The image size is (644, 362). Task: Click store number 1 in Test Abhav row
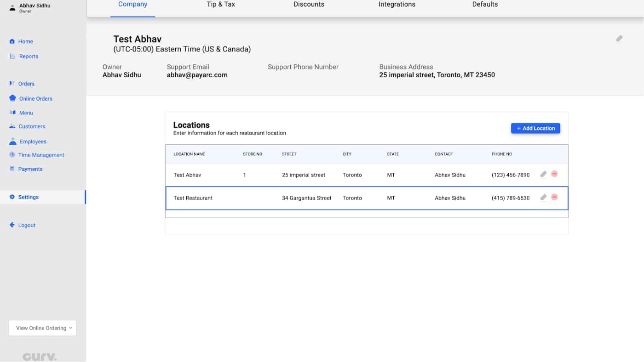pos(244,175)
